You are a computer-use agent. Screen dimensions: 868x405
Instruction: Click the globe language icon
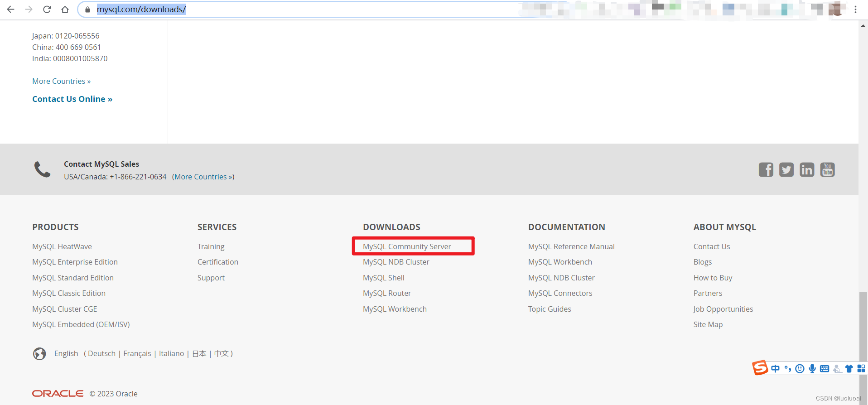point(39,353)
